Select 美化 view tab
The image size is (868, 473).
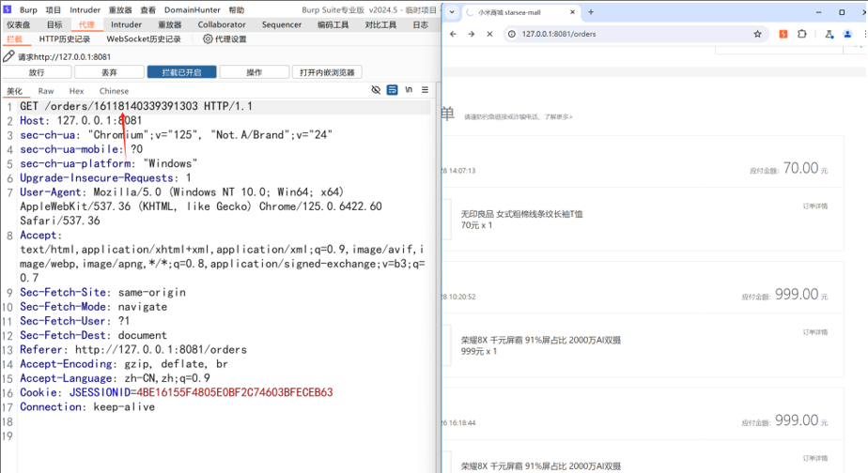(x=14, y=91)
